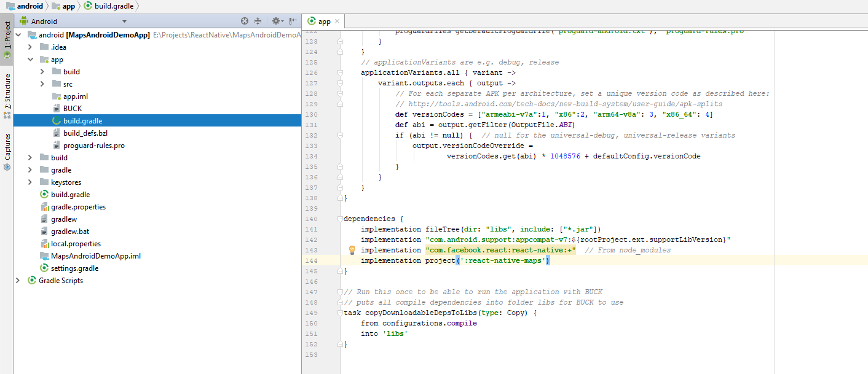Collapse the variant.outputs.each fold marker line 127
Image resolution: width=868 pixels, height=374 pixels.
(340, 83)
